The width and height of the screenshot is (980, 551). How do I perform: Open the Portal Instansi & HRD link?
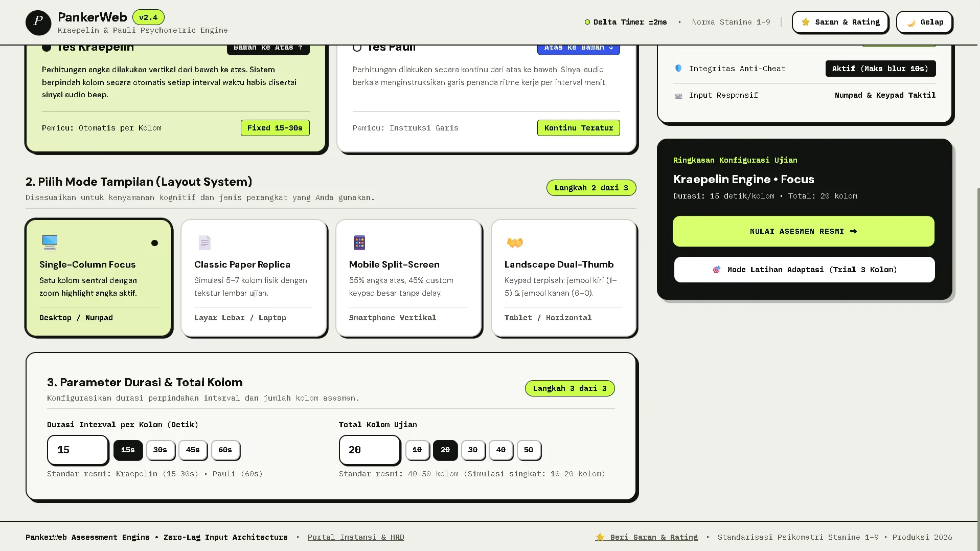[x=356, y=537]
